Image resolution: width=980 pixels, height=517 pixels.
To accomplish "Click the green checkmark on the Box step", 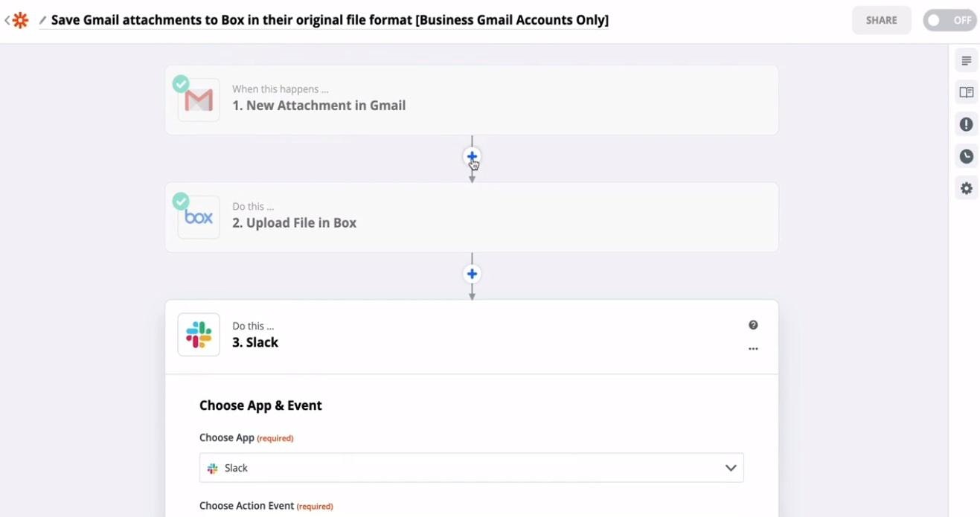I will (x=181, y=201).
